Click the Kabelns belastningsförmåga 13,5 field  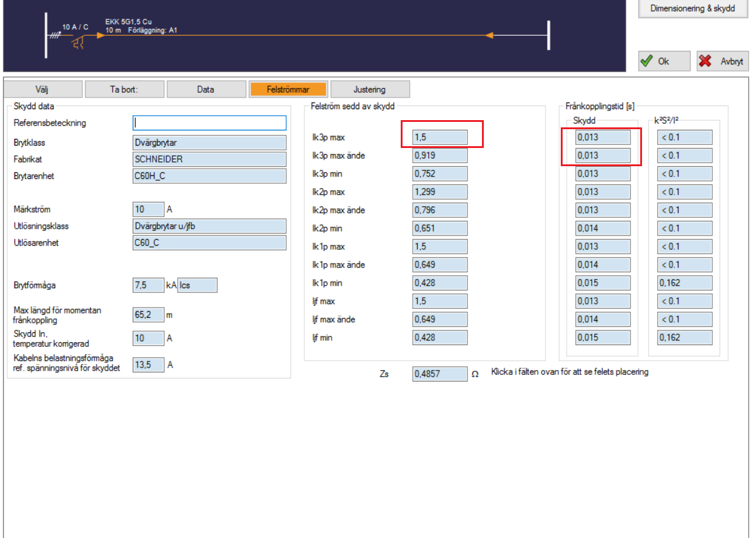pyautogui.click(x=148, y=365)
